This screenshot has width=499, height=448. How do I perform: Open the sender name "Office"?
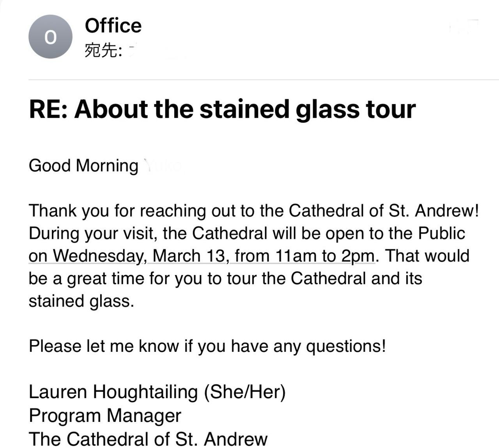(113, 26)
